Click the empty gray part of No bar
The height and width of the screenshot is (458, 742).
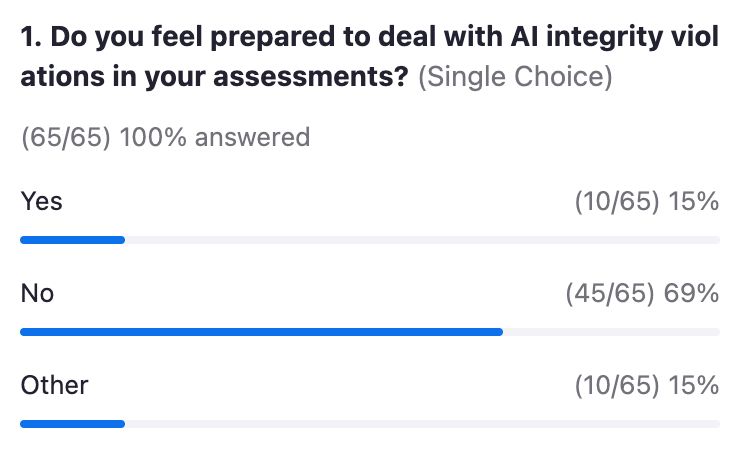tap(611, 332)
